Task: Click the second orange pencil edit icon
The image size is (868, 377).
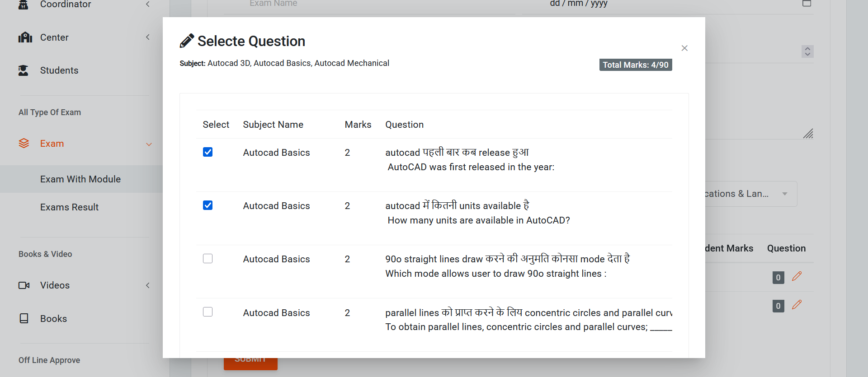Action: pos(797,305)
